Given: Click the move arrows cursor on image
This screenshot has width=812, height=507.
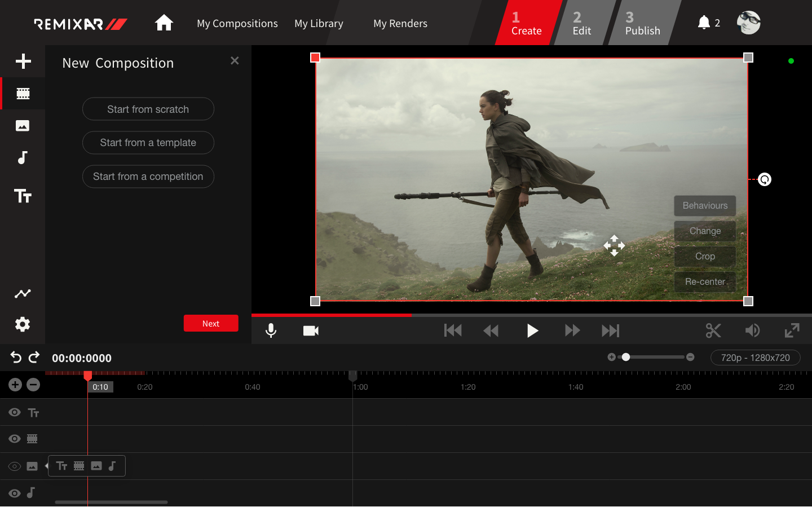Looking at the screenshot, I should pyautogui.click(x=614, y=245).
